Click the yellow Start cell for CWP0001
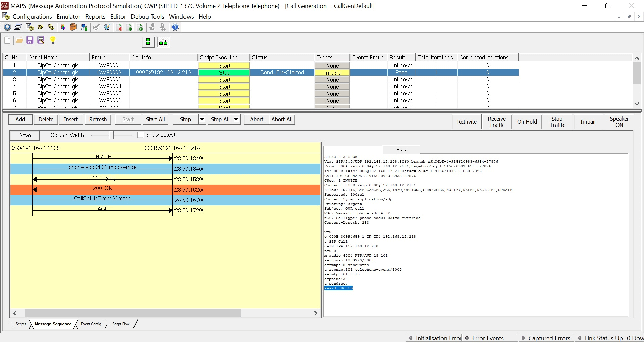This screenshot has height=343, width=644. coord(224,66)
